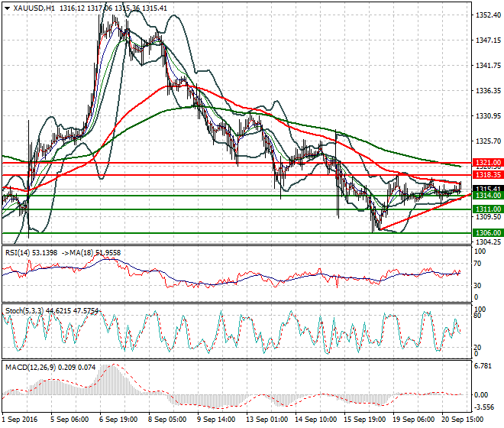Click the MACD scale value 0.00
Image resolution: width=504 pixels, height=428 pixels.
coord(481,395)
